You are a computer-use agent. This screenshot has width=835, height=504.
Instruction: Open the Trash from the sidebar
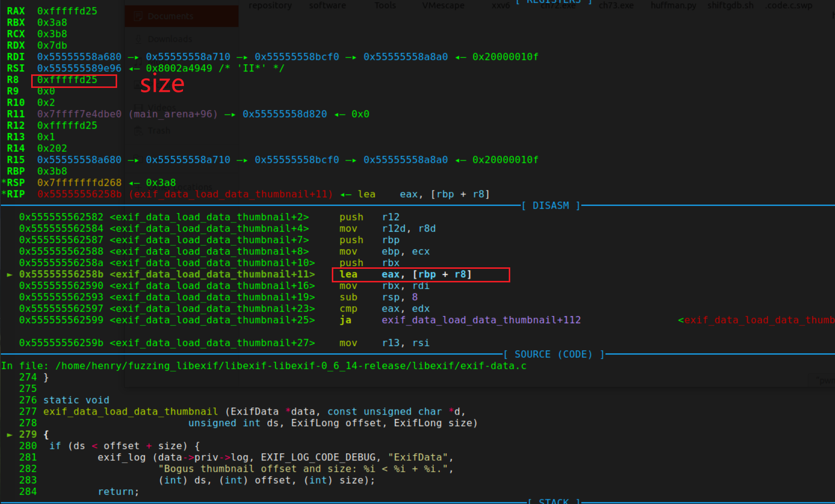click(157, 130)
